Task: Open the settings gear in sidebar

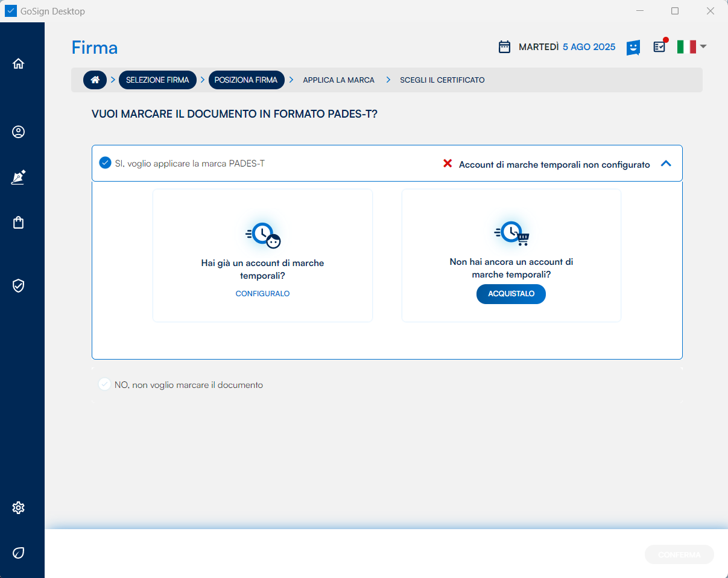Action: point(19,507)
